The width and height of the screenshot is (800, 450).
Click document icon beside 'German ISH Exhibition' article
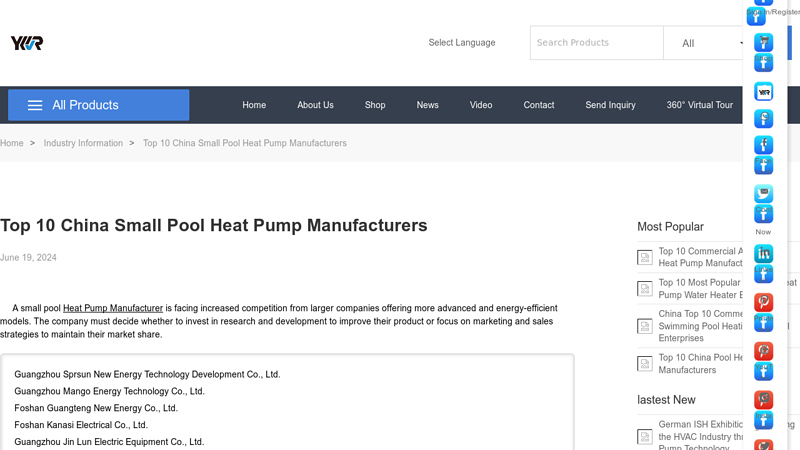tap(645, 437)
